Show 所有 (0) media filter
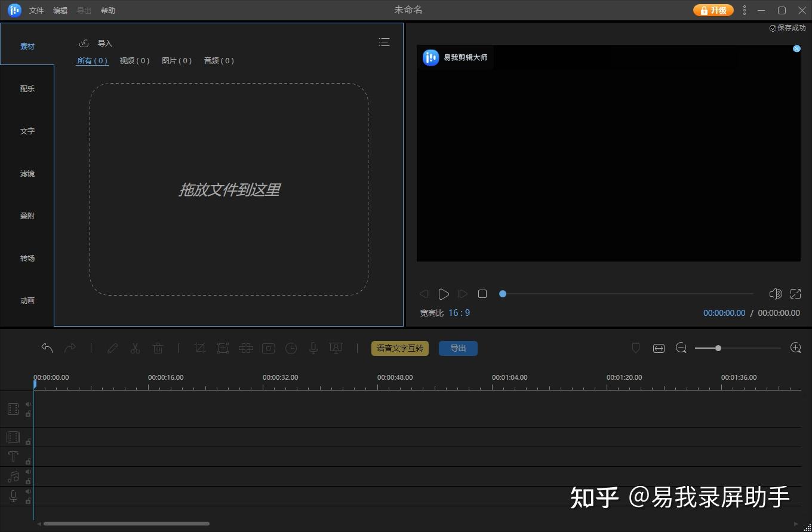Screen dimensions: 812x532 click(x=93, y=60)
